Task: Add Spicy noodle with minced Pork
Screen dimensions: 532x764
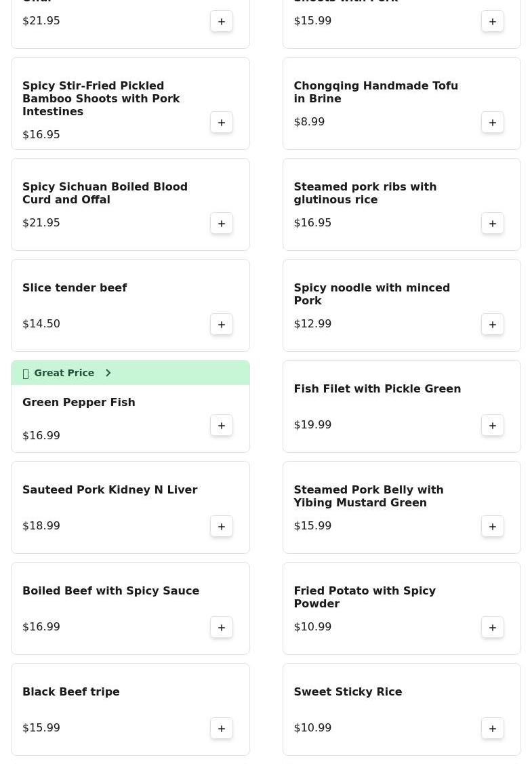Action: point(493,325)
